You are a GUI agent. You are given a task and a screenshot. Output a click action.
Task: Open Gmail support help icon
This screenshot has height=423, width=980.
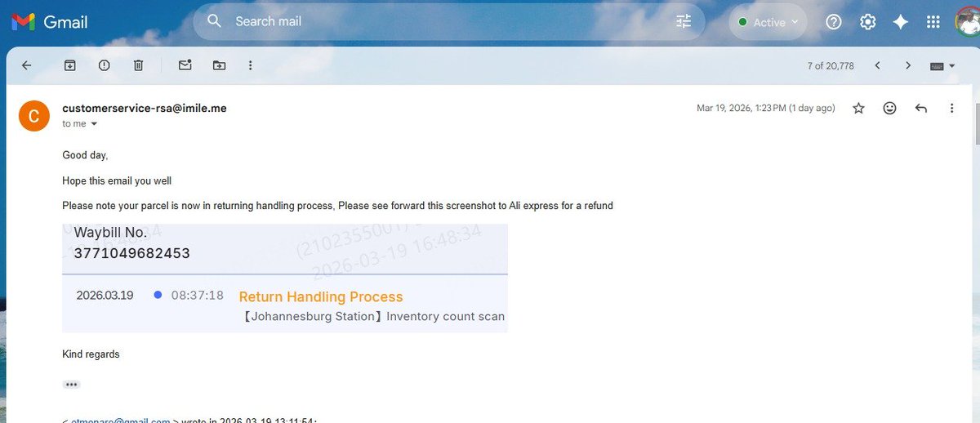(833, 22)
